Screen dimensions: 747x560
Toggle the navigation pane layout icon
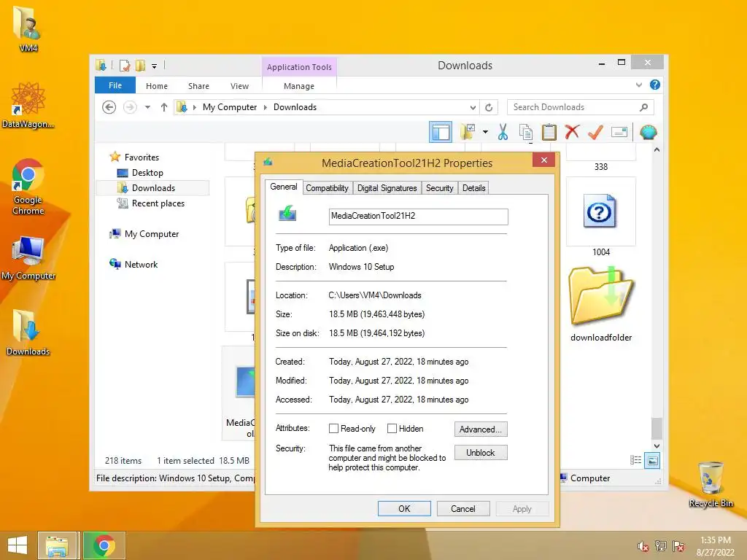click(440, 132)
